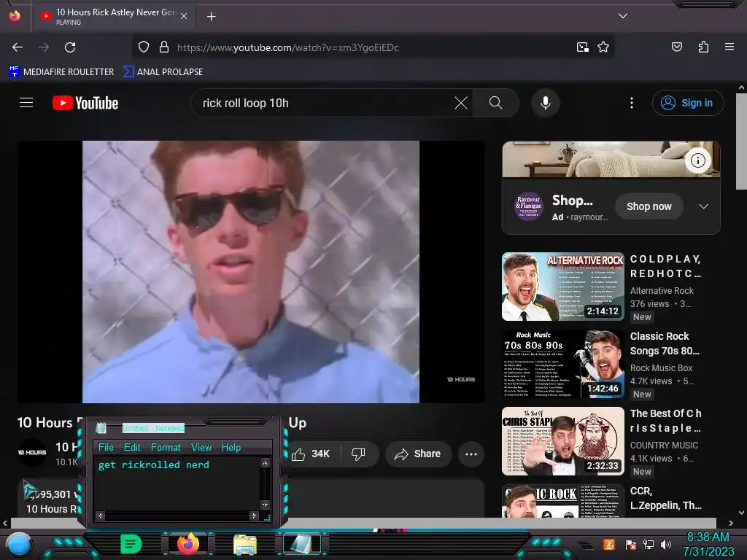Click the Share button
Screen dimensions: 747x560
point(418,454)
